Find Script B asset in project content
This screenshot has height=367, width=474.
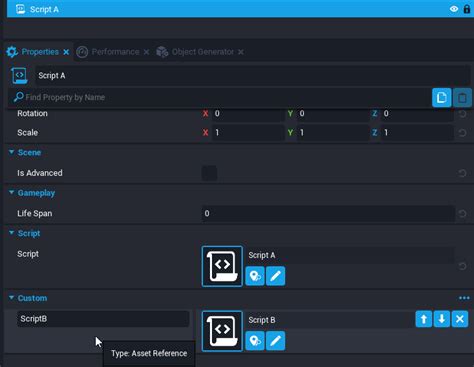coord(255,341)
